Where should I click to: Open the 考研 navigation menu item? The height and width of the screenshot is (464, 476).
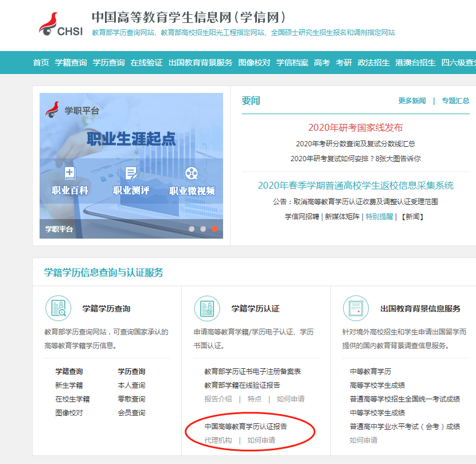[x=344, y=63]
